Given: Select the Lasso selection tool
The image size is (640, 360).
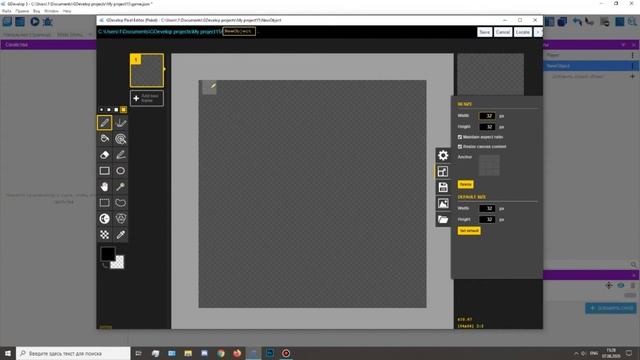Looking at the screenshot, I should click(x=120, y=202).
